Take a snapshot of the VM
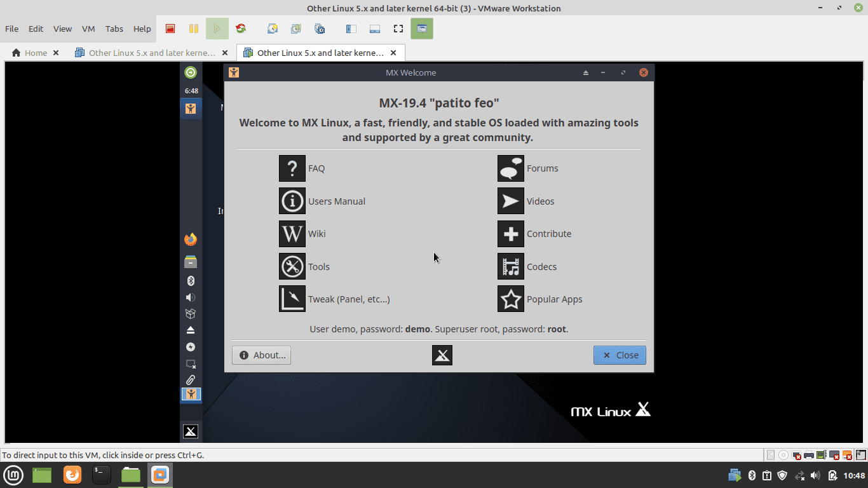This screenshot has height=488, width=868. (273, 29)
